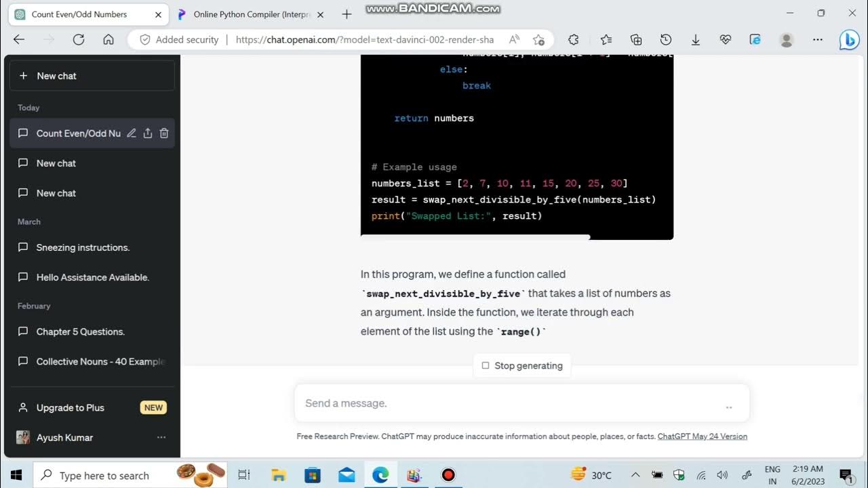Image resolution: width=868 pixels, height=488 pixels.
Task: Open File Explorer from taskbar
Action: pyautogui.click(x=278, y=475)
